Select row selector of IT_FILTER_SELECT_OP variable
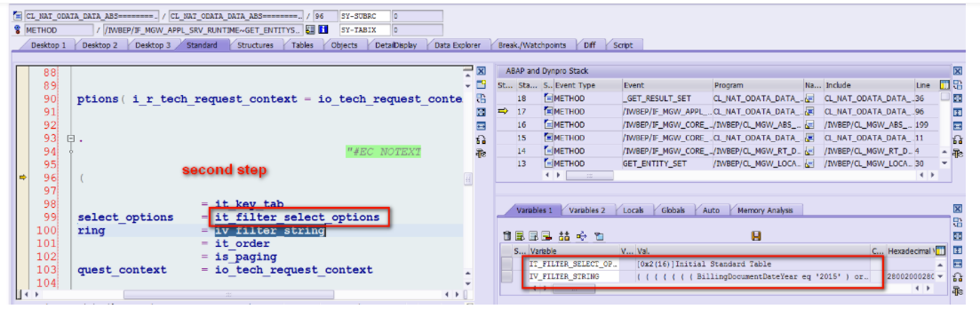The width and height of the screenshot is (980, 325). [x=506, y=264]
